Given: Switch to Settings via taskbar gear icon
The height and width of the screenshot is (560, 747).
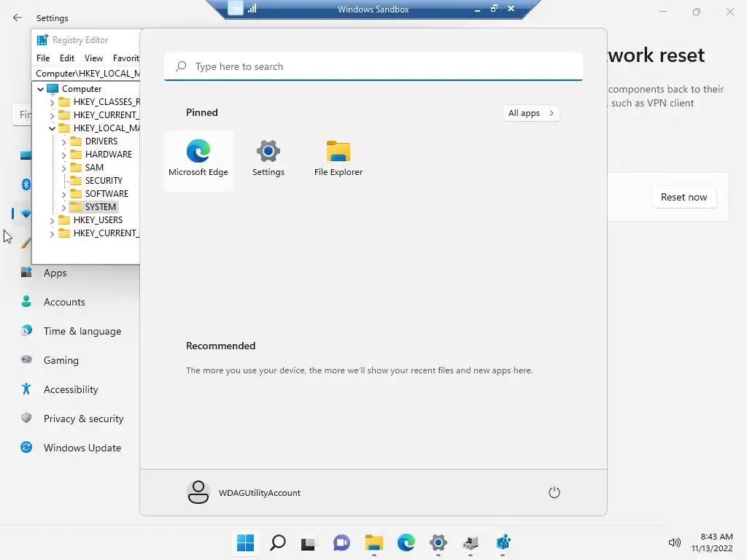Looking at the screenshot, I should 438,542.
